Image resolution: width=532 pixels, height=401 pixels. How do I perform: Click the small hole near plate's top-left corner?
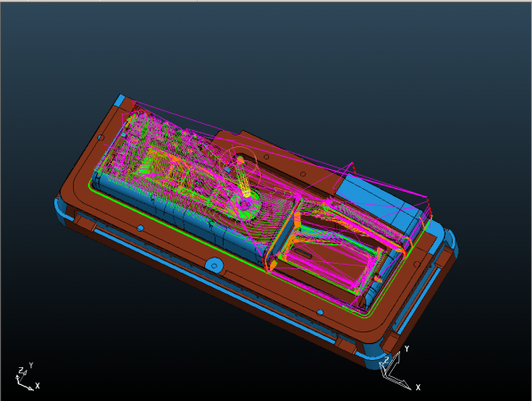pyautogui.click(x=101, y=138)
